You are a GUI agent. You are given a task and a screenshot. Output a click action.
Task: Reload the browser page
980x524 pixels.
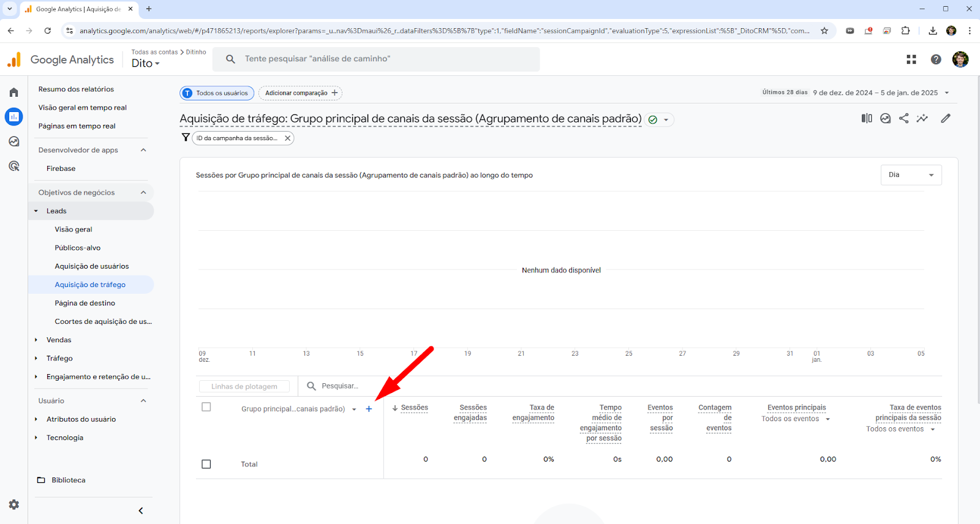(x=47, y=31)
